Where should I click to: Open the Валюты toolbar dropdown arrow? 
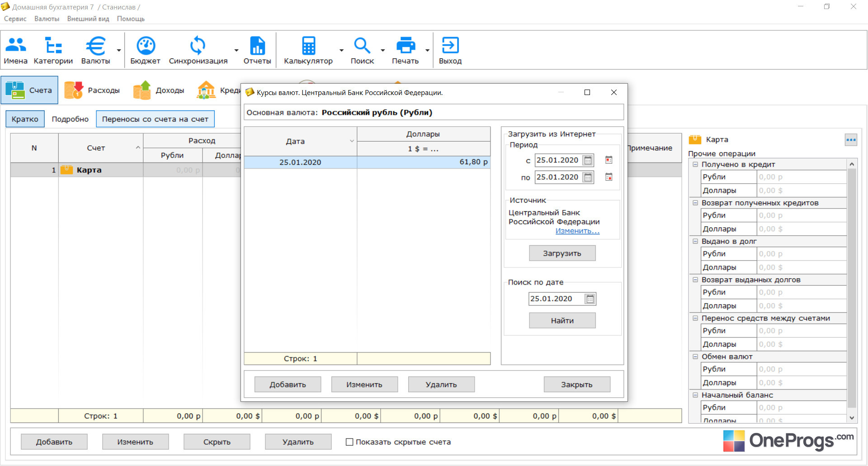click(119, 50)
